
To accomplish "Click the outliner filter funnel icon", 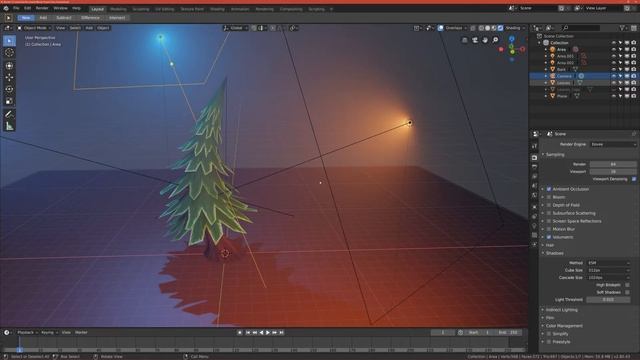I will pyautogui.click(x=622, y=28).
